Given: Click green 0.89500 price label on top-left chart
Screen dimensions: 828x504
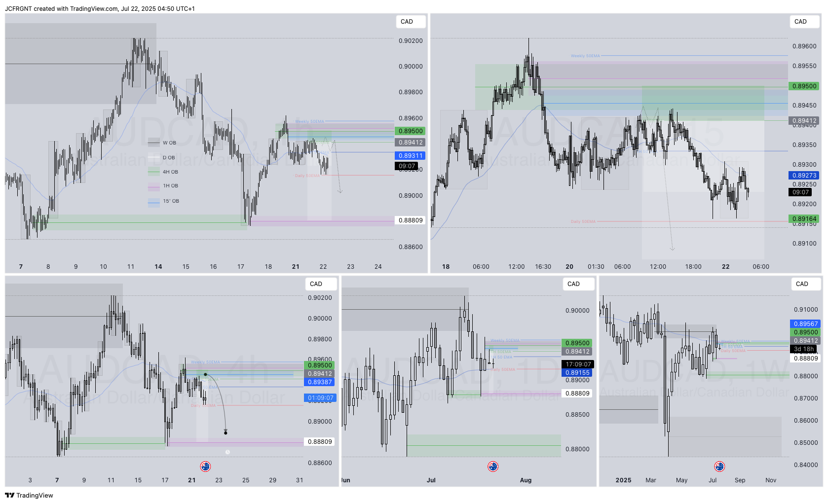Looking at the screenshot, I should click(x=410, y=131).
